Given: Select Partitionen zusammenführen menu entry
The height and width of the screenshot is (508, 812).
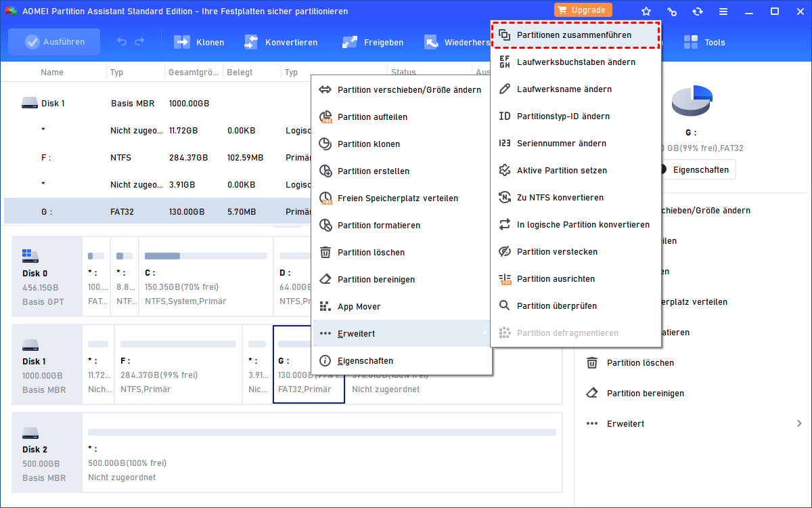Looking at the screenshot, I should pyautogui.click(x=575, y=35).
